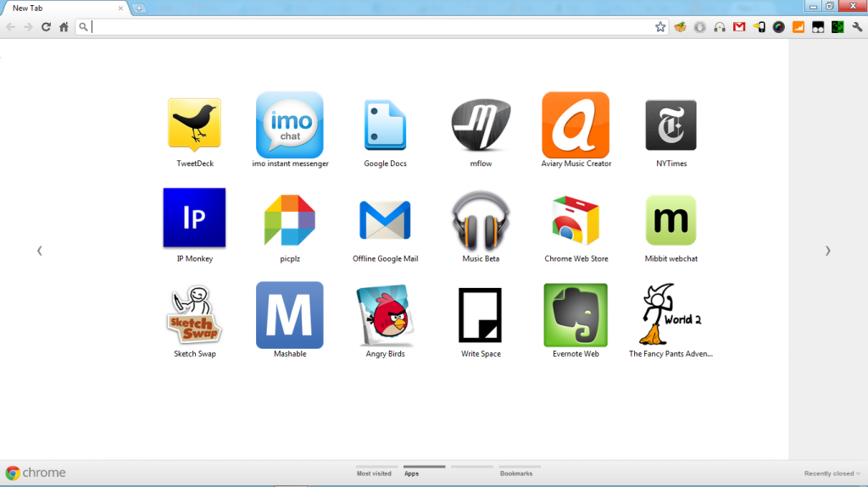
Task: Launch the Angry Birds app
Action: (386, 315)
